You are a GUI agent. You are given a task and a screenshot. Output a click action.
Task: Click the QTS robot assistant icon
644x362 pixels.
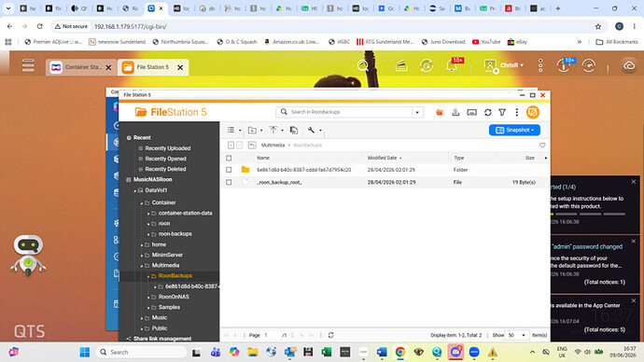28,256
